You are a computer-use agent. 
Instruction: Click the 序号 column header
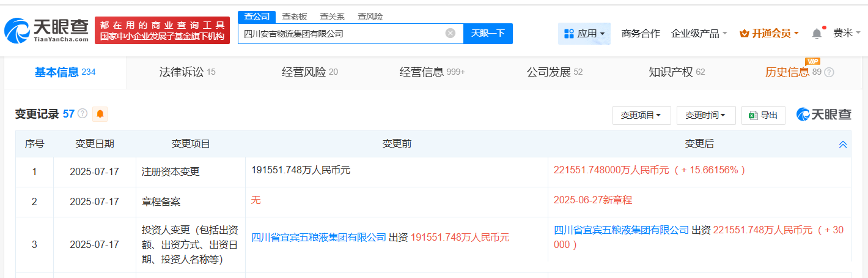[34, 144]
